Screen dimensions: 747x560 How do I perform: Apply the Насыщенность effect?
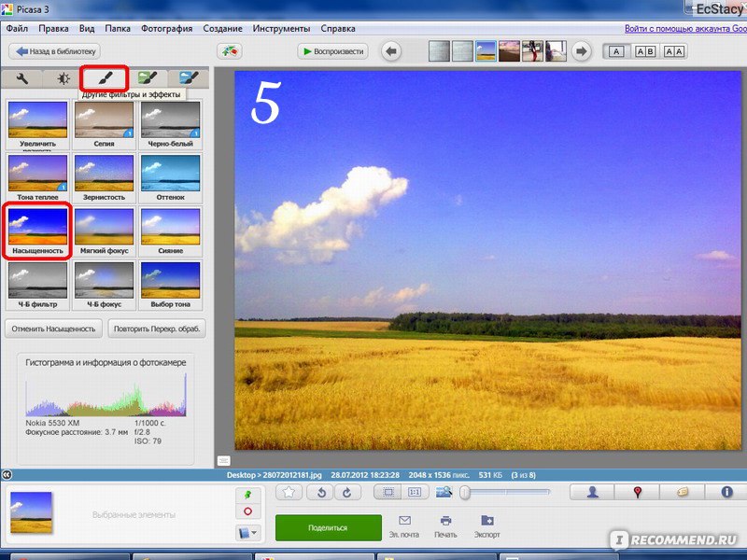tap(37, 231)
